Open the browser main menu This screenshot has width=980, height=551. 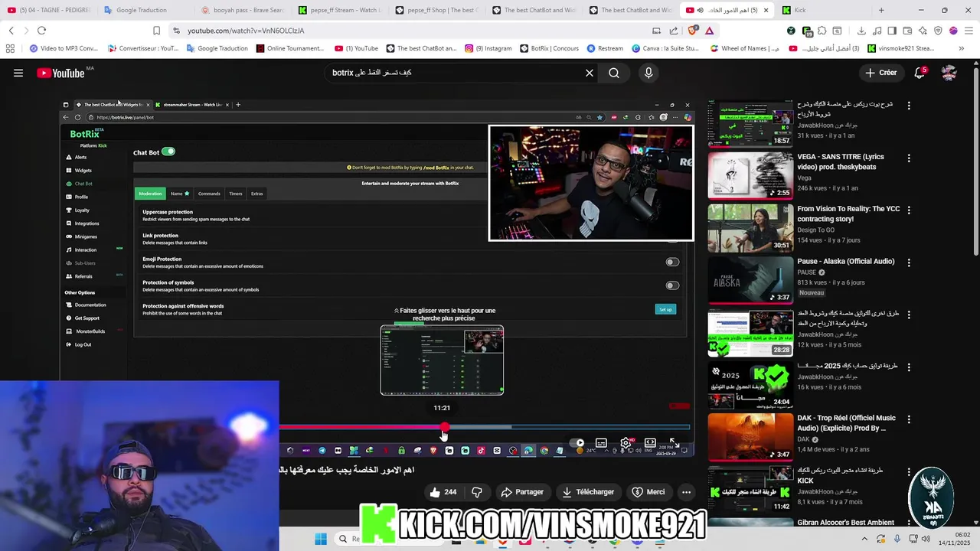pyautogui.click(x=968, y=31)
